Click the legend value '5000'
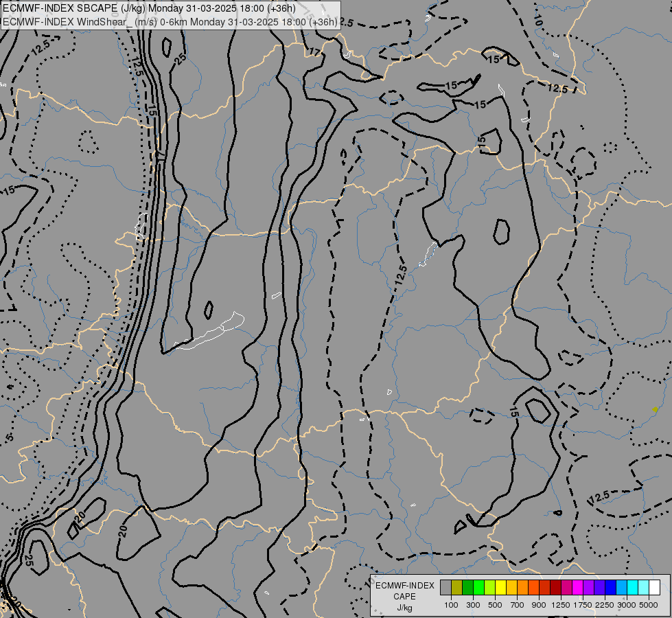This screenshot has height=618, width=672. click(x=649, y=605)
